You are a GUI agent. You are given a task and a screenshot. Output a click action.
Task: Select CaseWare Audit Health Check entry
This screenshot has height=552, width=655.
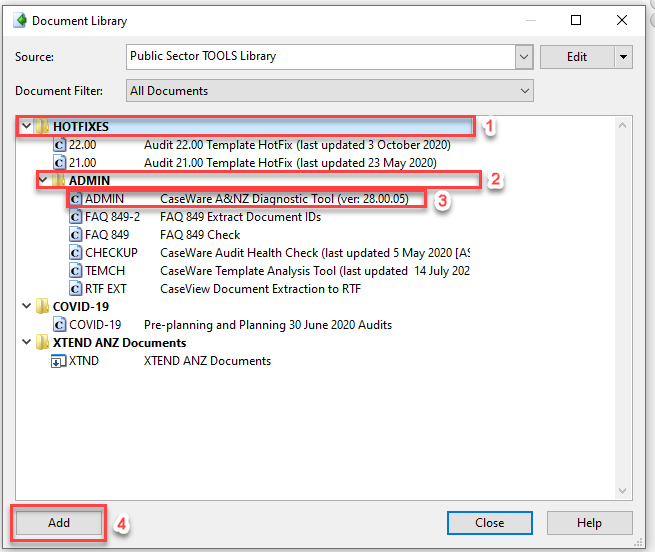(270, 252)
